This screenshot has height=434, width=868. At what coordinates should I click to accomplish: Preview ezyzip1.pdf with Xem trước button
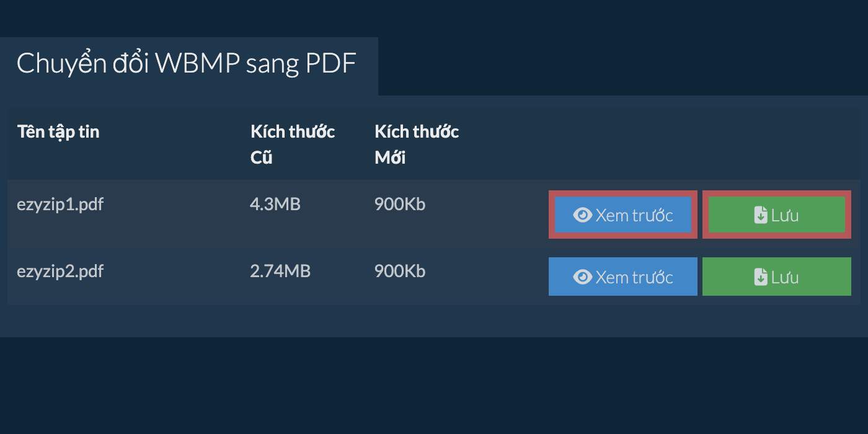click(x=623, y=215)
